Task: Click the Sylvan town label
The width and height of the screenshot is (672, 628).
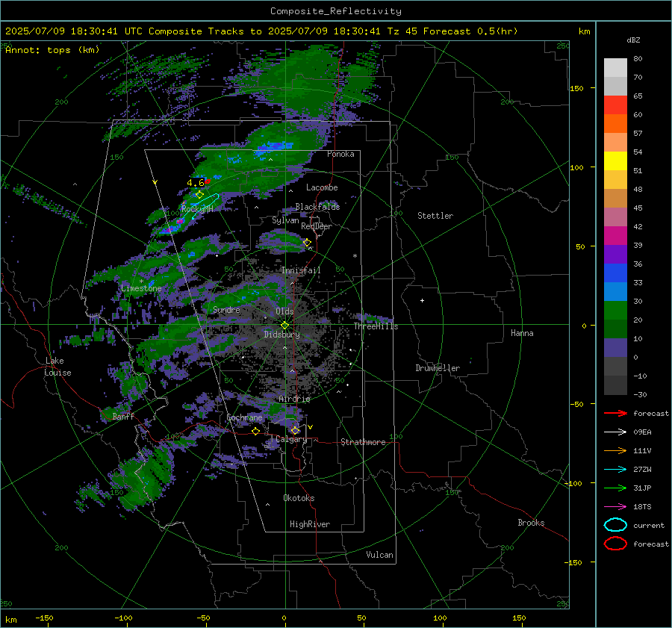Action: (285, 220)
